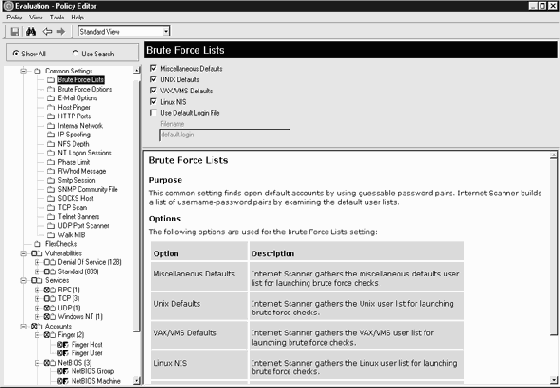The width and height of the screenshot is (560, 388).
Task: Click the HTTP Ports folder icon
Action: coord(51,116)
